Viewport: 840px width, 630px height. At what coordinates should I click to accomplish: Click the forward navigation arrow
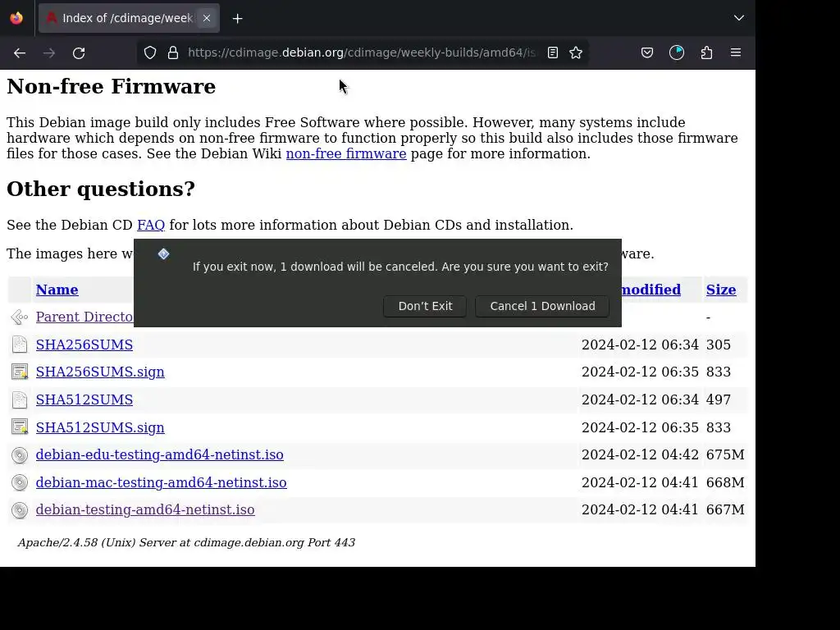pyautogui.click(x=49, y=53)
